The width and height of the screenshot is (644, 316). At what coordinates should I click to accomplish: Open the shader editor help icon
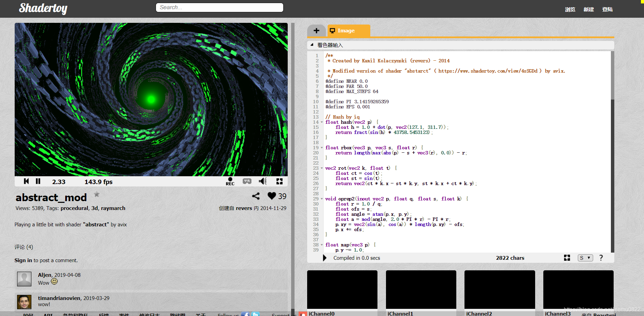601,258
